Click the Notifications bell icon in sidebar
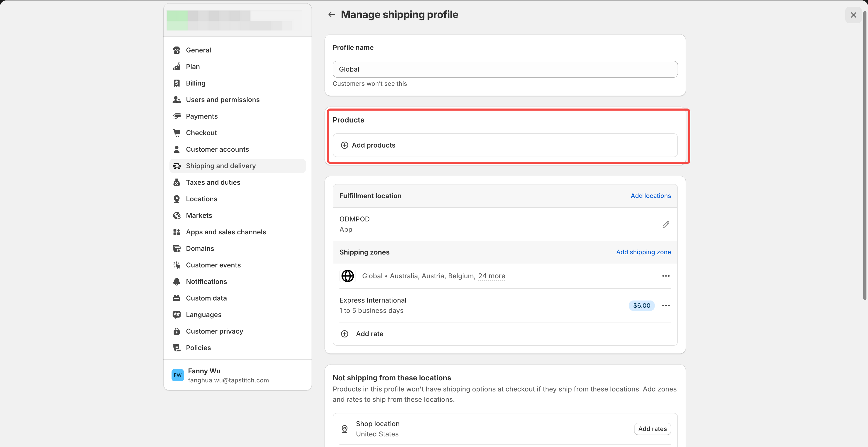868x447 pixels. (x=176, y=281)
